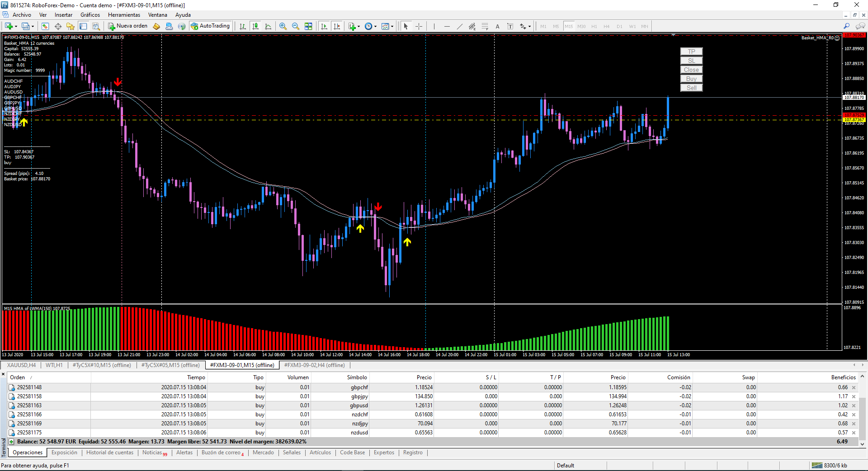Toggle Auto Scroll chart icon
The image size is (868, 471).
point(324,26)
